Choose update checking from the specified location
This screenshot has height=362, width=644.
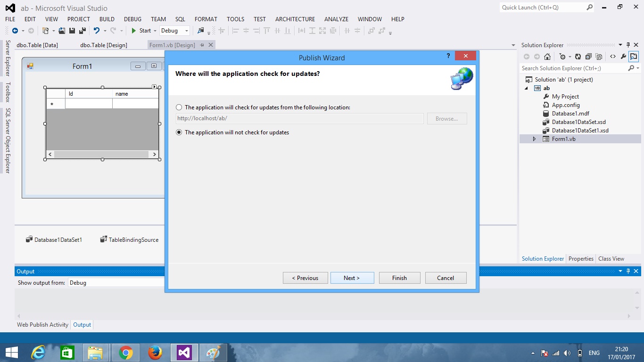point(179,107)
